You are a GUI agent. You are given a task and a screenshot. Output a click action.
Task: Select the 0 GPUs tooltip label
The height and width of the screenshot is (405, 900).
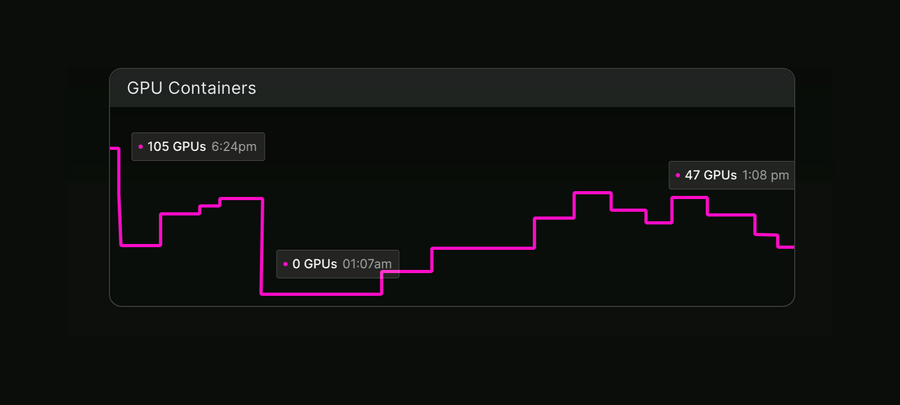(x=314, y=265)
